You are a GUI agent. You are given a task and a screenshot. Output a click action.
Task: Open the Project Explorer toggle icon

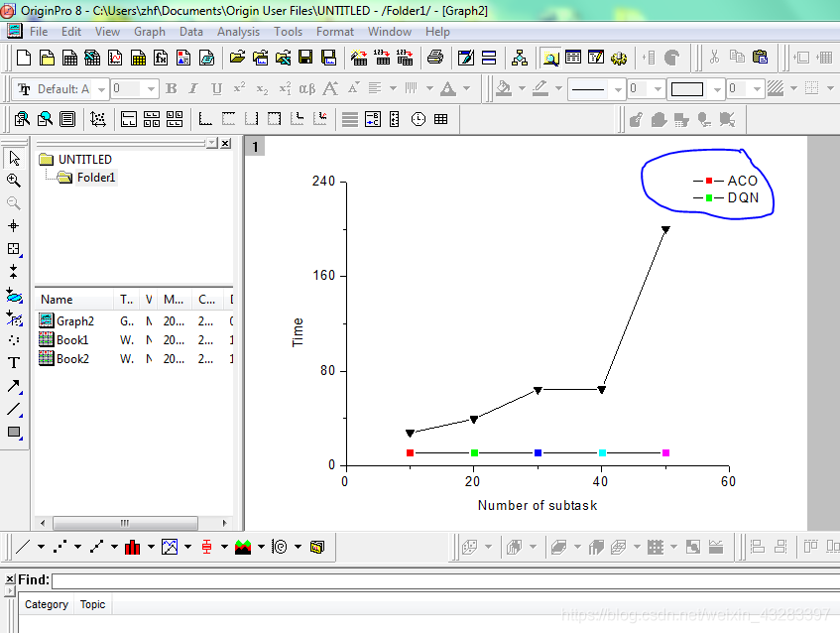pos(550,58)
